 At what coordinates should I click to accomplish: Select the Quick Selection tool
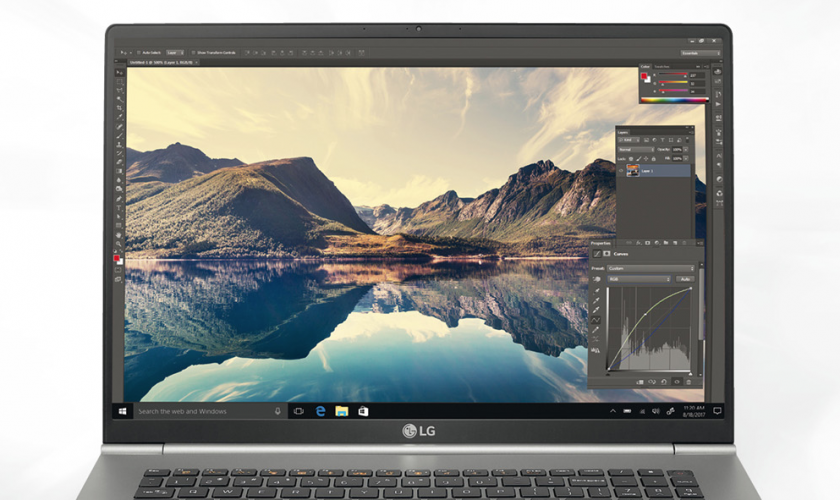[119, 99]
